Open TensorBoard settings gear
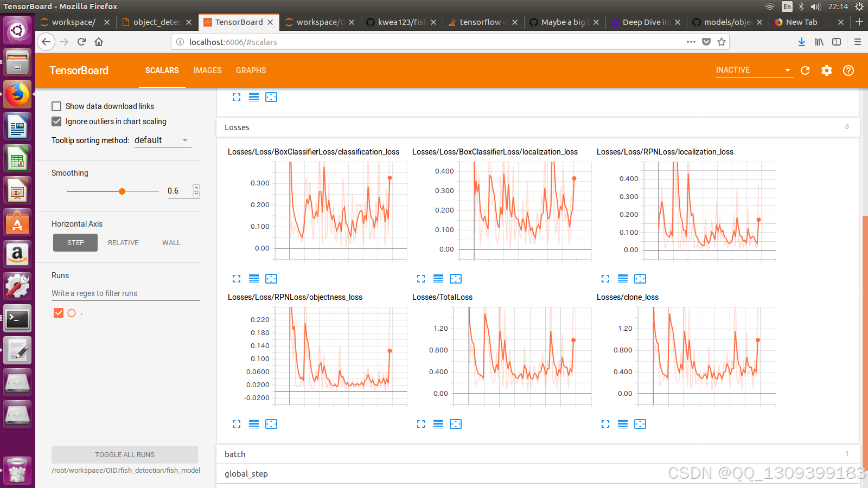The width and height of the screenshot is (868, 488). pos(827,70)
